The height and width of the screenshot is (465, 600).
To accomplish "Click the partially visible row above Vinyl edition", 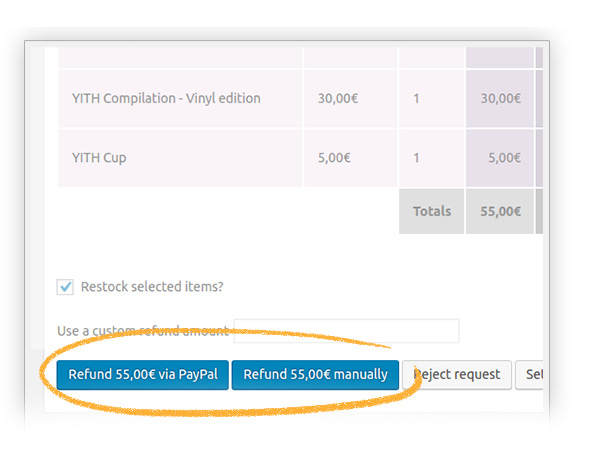I will tap(180, 56).
